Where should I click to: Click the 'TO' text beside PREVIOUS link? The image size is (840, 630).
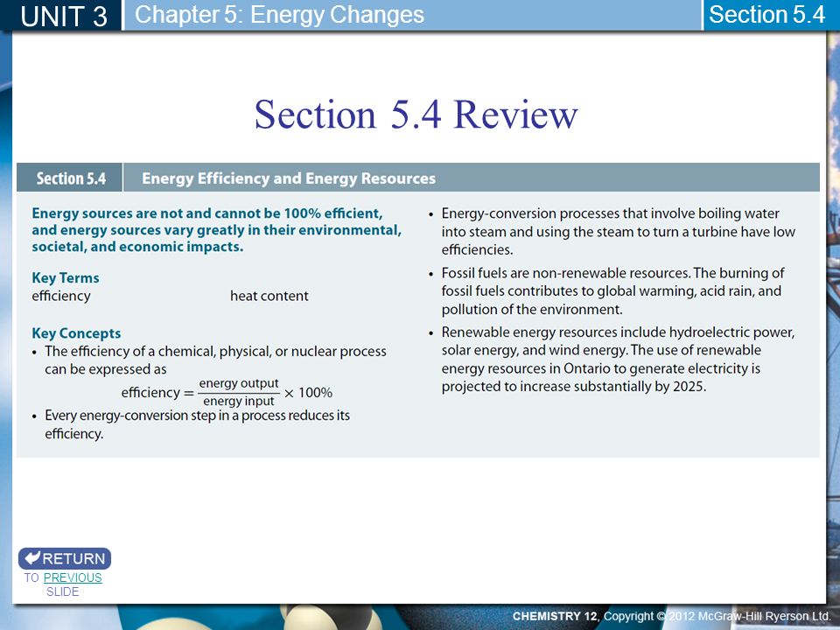pyautogui.click(x=31, y=577)
